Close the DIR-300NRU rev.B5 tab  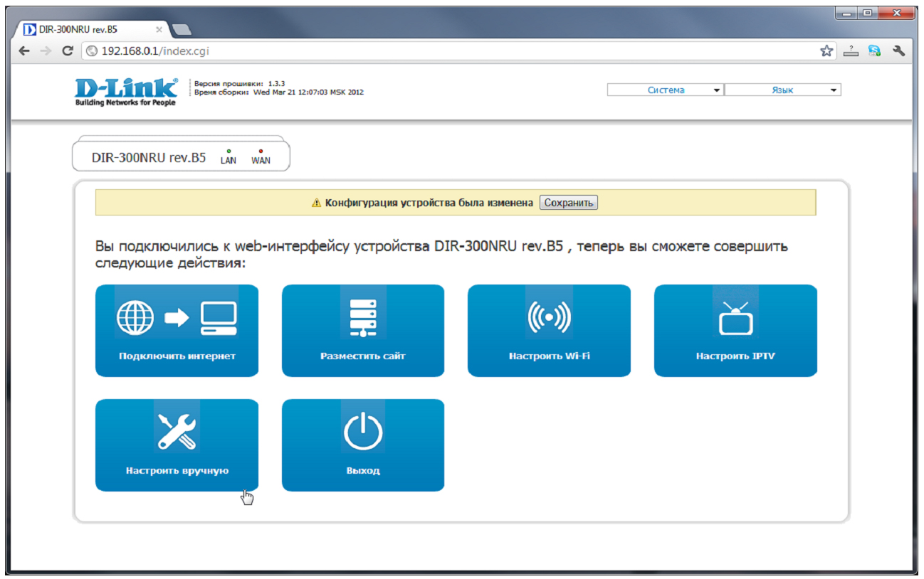tap(159, 30)
